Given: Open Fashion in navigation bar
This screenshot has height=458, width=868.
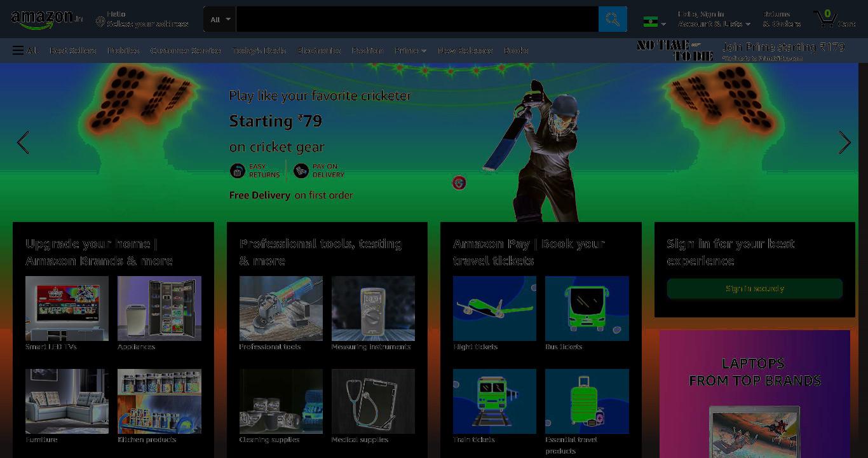Looking at the screenshot, I should coord(368,50).
